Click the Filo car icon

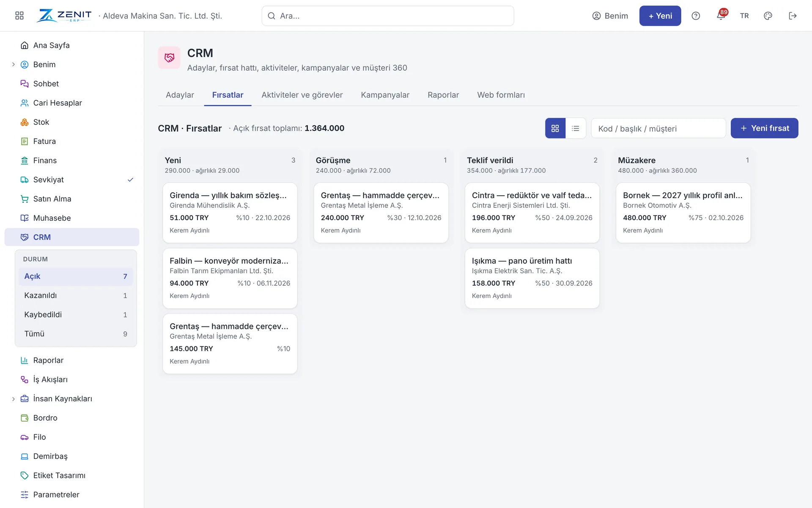click(x=25, y=437)
